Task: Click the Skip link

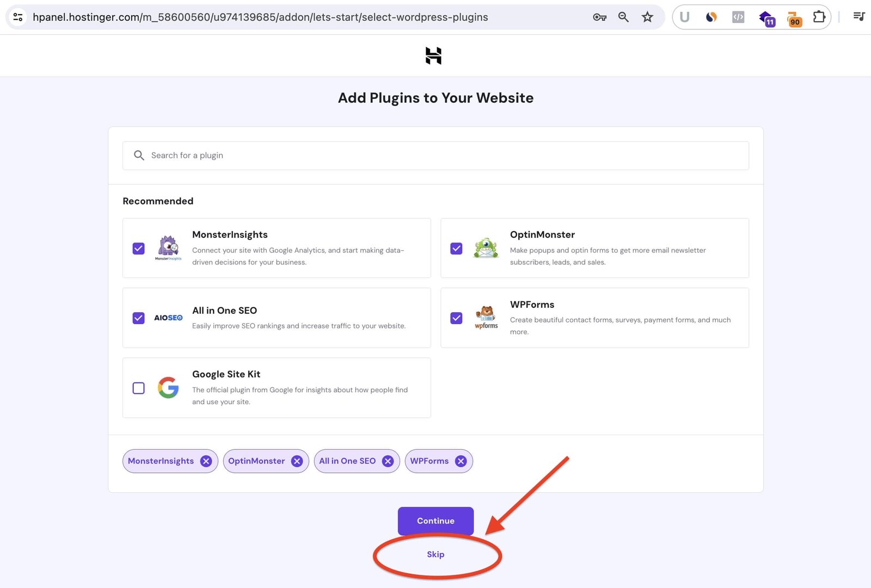Action: click(436, 554)
